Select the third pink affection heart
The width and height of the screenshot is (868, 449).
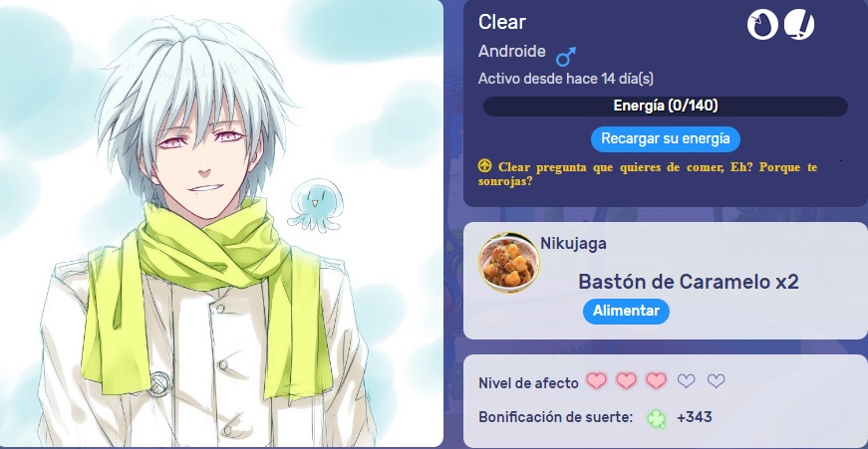(x=656, y=381)
